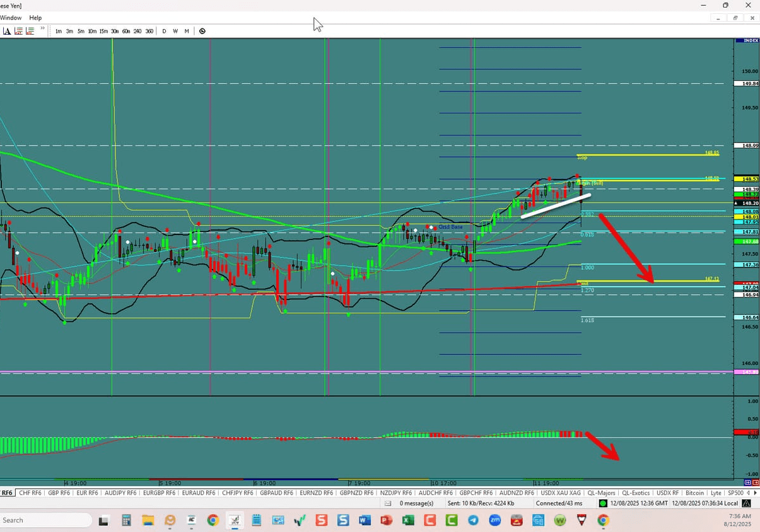Switch to the EUR RF6 tab

pos(87,492)
